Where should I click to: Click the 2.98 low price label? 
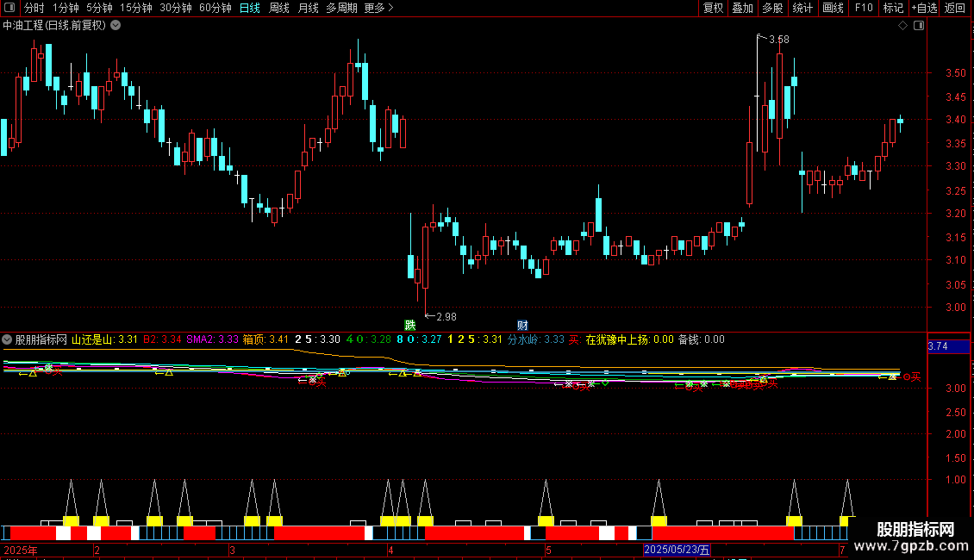click(446, 317)
